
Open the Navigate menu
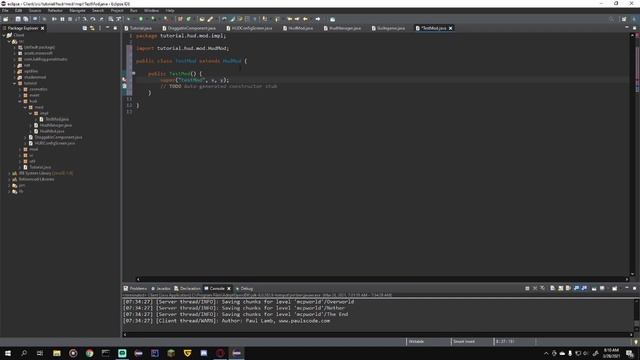tap(77, 11)
